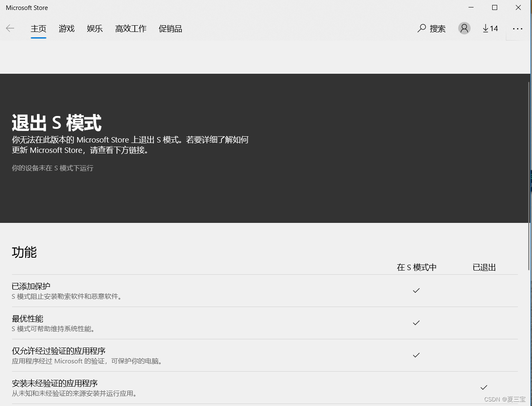Click checkmark in the 仅允许经过验证的应用程序 row
The width and height of the screenshot is (532, 406).
click(x=416, y=355)
